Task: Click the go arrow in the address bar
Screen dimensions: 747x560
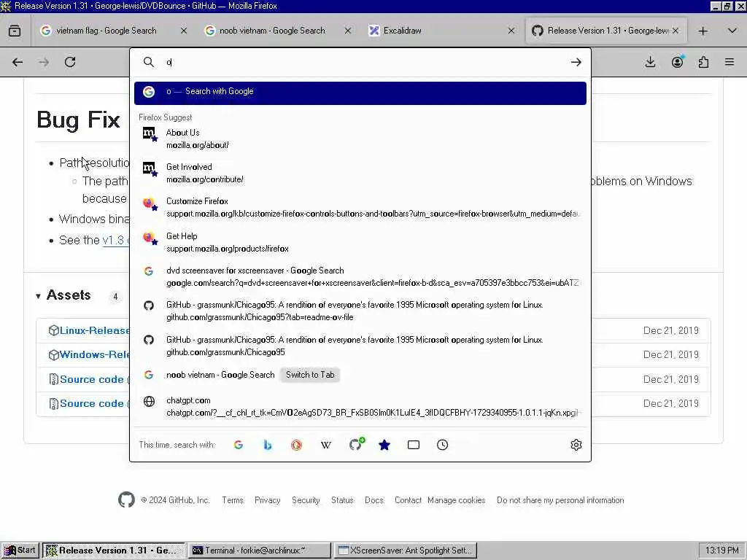Action: 576,62
